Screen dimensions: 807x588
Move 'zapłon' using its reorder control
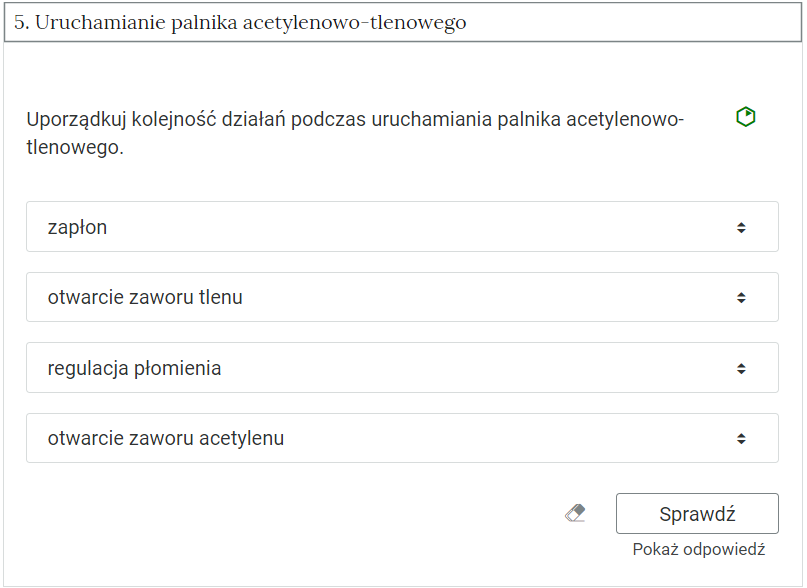(741, 226)
